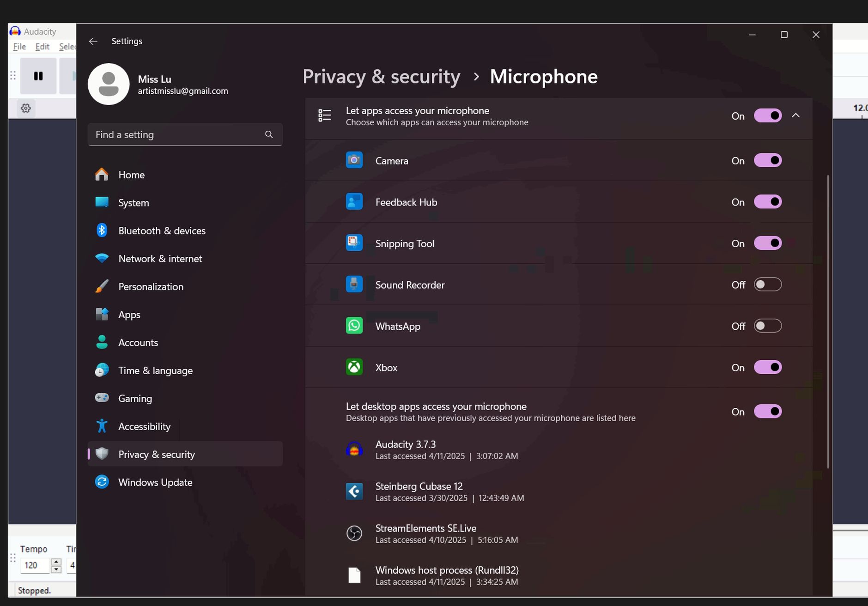868x606 pixels.
Task: Click the Steinberg Cubase 12 icon
Action: [x=354, y=491]
